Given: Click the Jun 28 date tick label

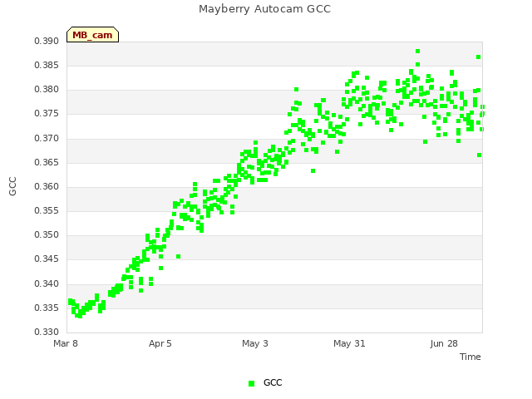Looking at the screenshot, I should pyautogui.click(x=444, y=343).
